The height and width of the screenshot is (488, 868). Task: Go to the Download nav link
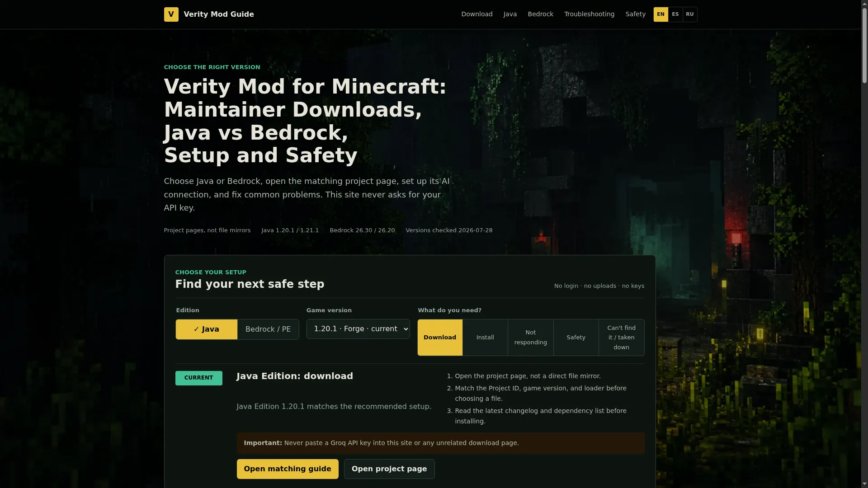(x=476, y=14)
